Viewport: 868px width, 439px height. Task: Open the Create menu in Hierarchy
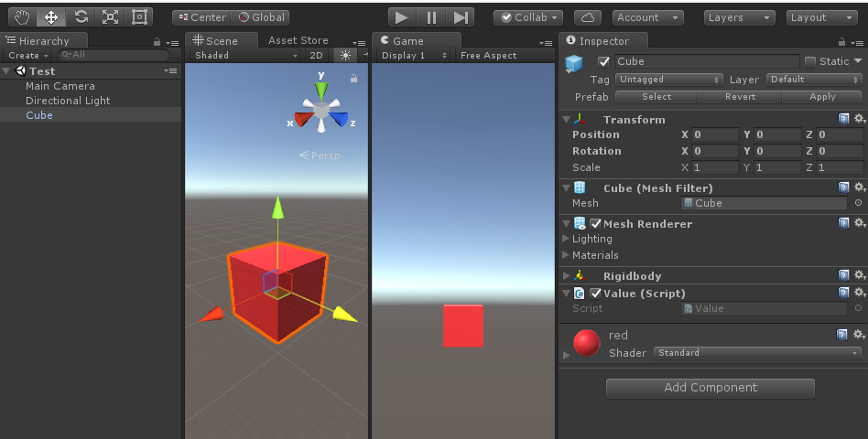click(28, 55)
